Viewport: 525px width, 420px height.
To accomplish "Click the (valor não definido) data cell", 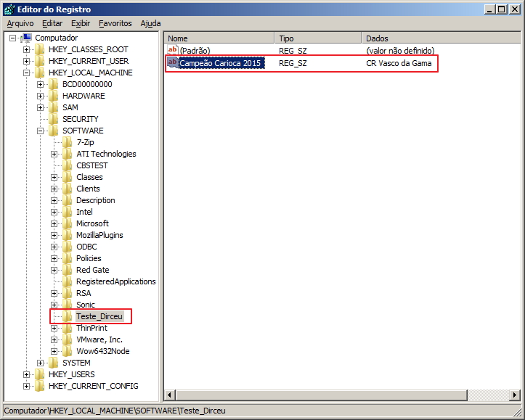I will (400, 51).
